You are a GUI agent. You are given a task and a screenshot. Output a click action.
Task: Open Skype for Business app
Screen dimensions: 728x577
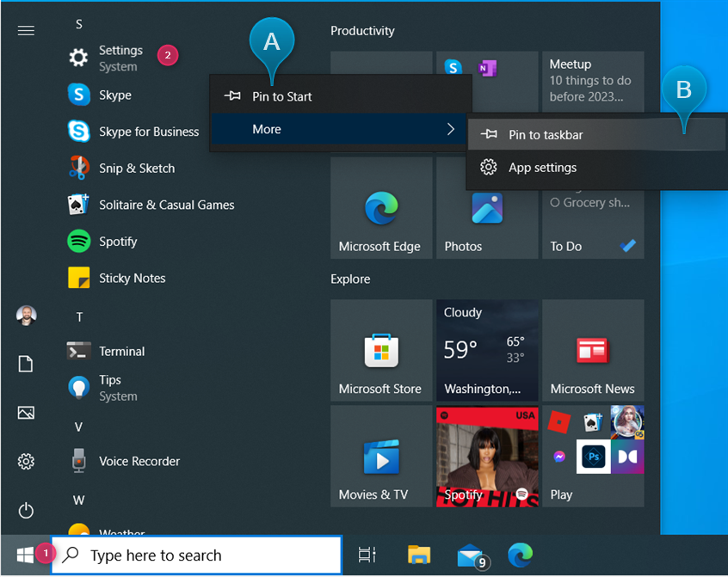[133, 132]
